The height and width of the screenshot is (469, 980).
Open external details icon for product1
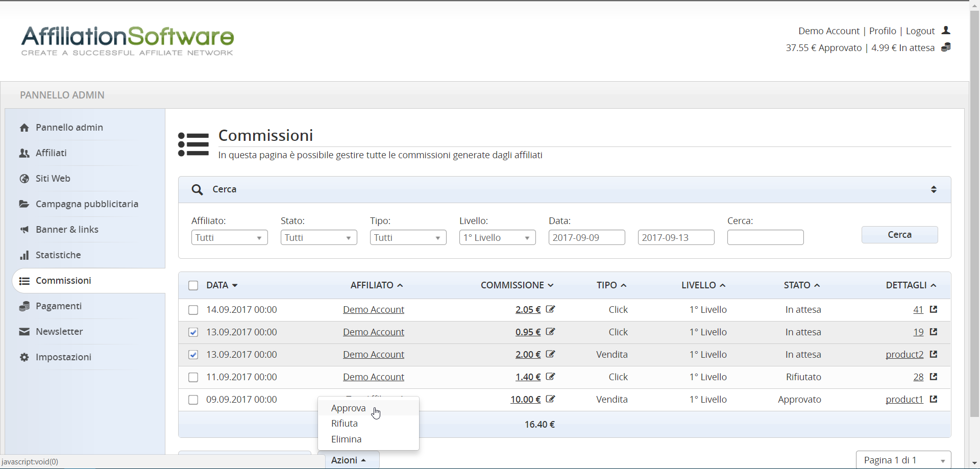click(x=934, y=399)
